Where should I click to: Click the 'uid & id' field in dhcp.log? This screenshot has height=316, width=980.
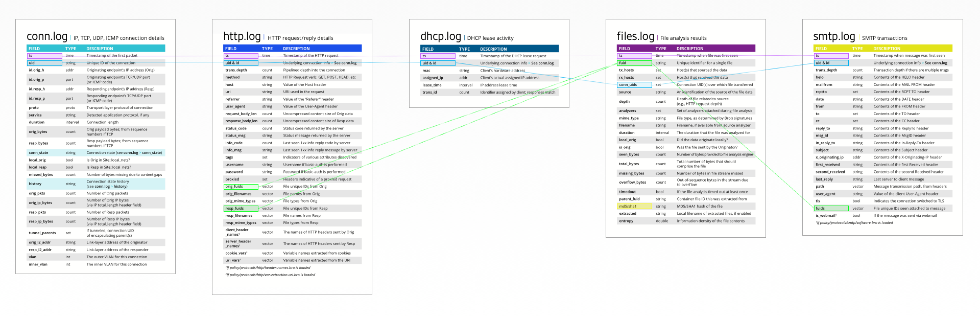(x=438, y=63)
